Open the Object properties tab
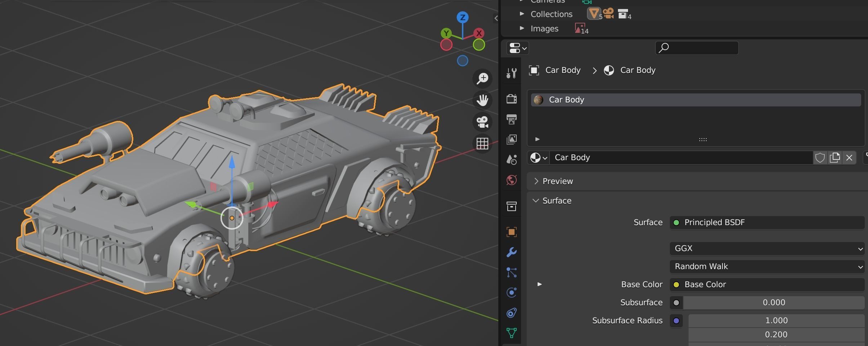Screen dimensions: 868x346 pyautogui.click(x=511, y=232)
